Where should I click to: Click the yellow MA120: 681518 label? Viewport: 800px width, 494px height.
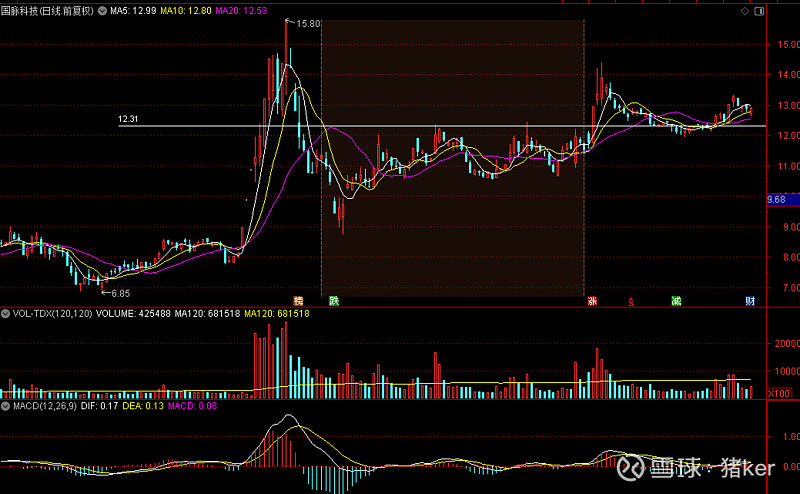(x=277, y=314)
